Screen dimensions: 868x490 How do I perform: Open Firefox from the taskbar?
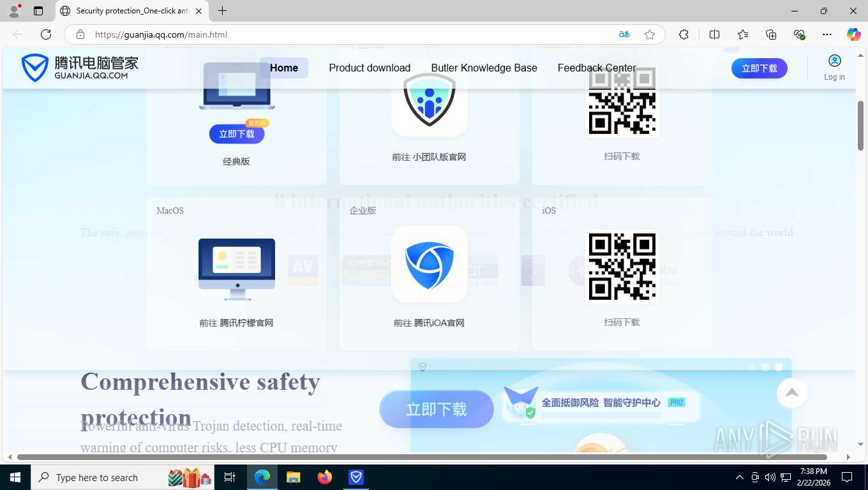click(x=325, y=477)
